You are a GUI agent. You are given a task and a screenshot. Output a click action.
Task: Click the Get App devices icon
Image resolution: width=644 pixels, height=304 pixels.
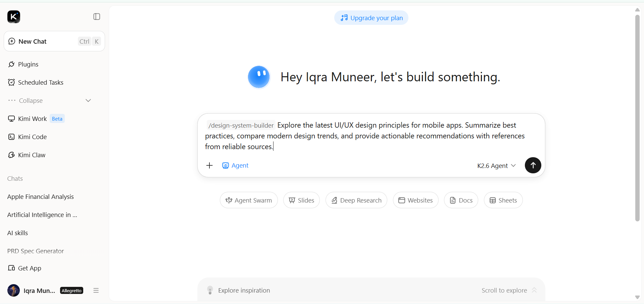pos(11,268)
